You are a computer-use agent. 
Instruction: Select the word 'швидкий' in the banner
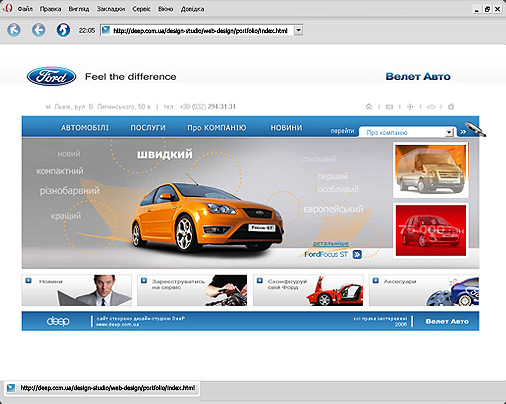pos(165,154)
